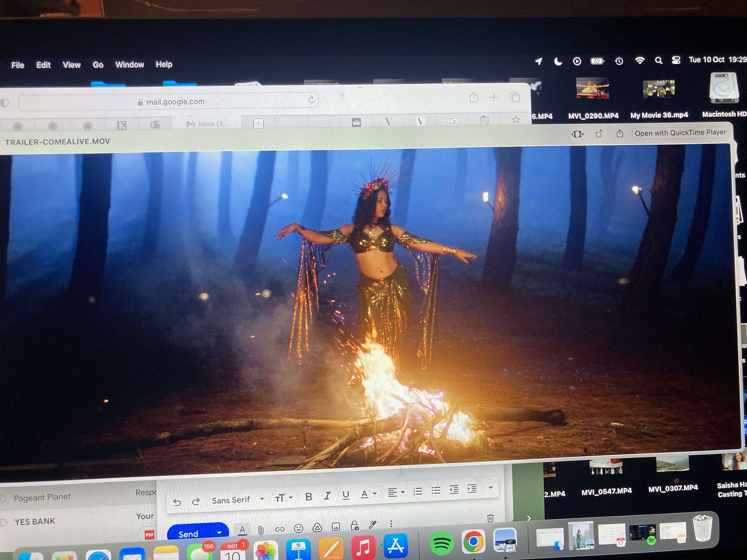This screenshot has width=747, height=560.
Task: Switch to the Google G tab
Action: [x=452, y=120]
